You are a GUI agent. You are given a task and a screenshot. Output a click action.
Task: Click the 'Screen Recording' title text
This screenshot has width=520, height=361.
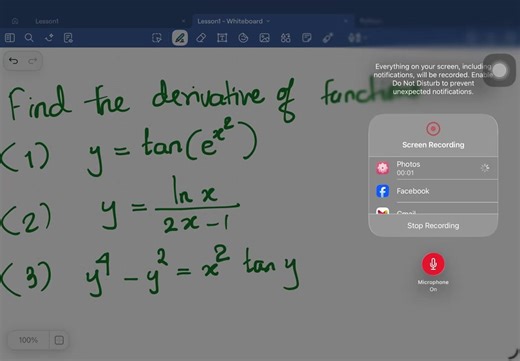pos(433,145)
